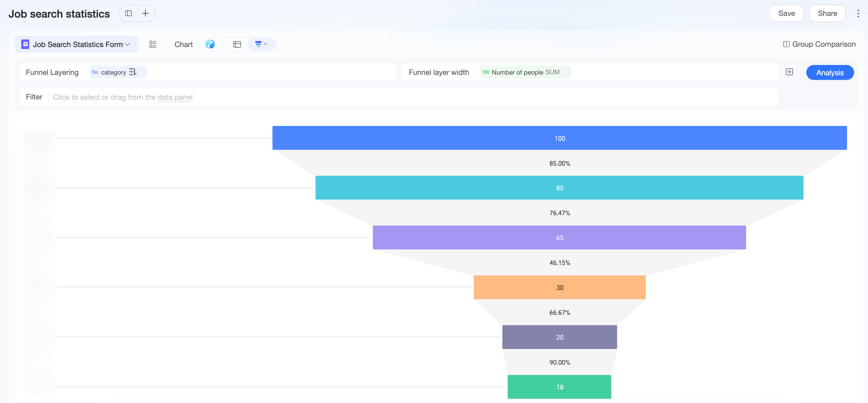Open the three-dot more options menu
This screenshot has height=403, width=868.
tap(858, 14)
